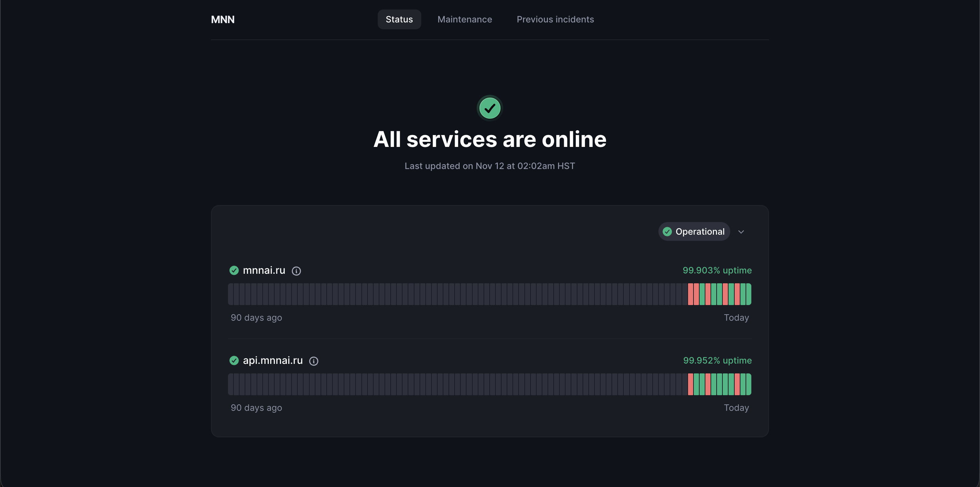Click the 99.903% uptime label
This screenshot has height=487, width=980.
pyautogui.click(x=717, y=270)
